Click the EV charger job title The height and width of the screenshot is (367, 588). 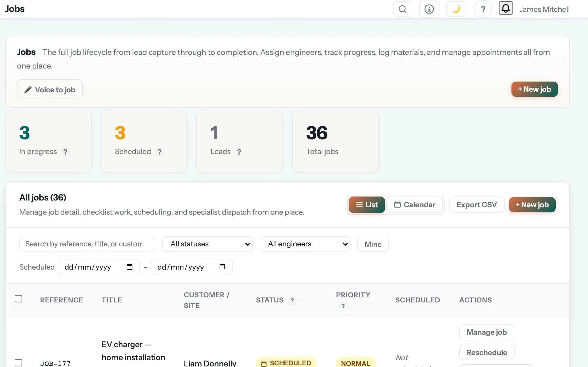(133, 351)
